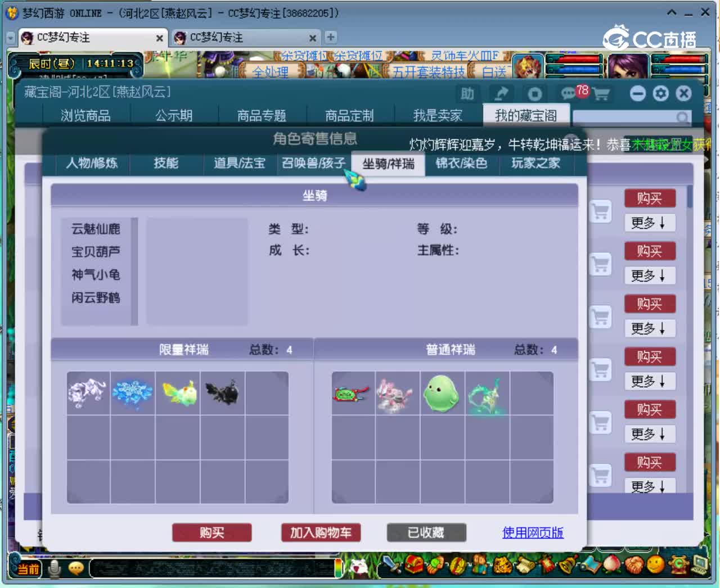Expand fifth 更多↓ dropdown in list

pos(649,435)
